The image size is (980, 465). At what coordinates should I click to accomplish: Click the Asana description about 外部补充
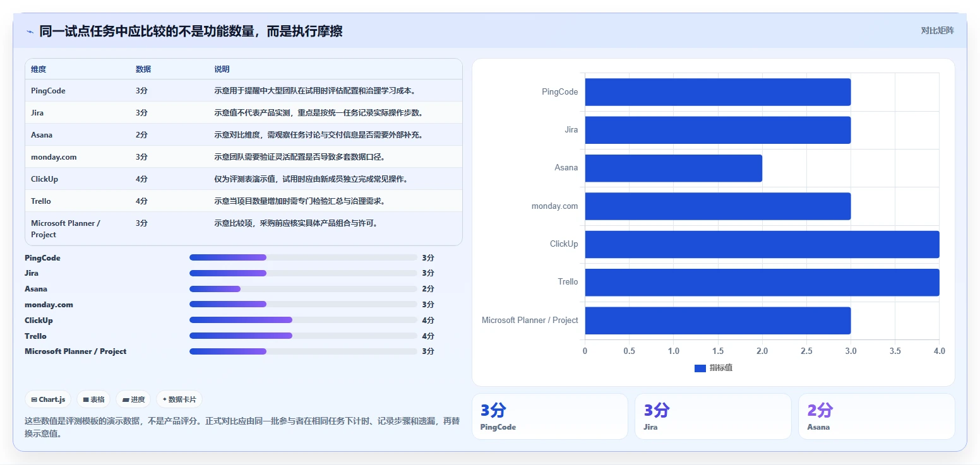click(x=318, y=135)
